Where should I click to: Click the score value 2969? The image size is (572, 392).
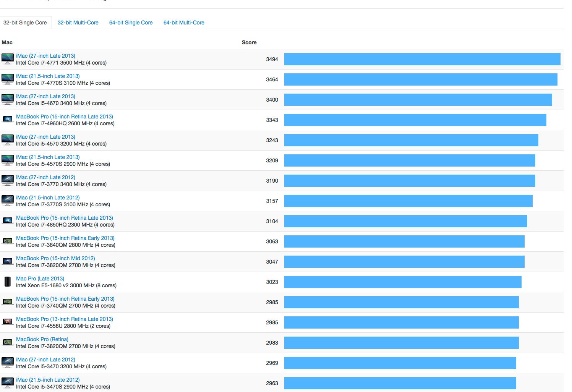tap(272, 363)
